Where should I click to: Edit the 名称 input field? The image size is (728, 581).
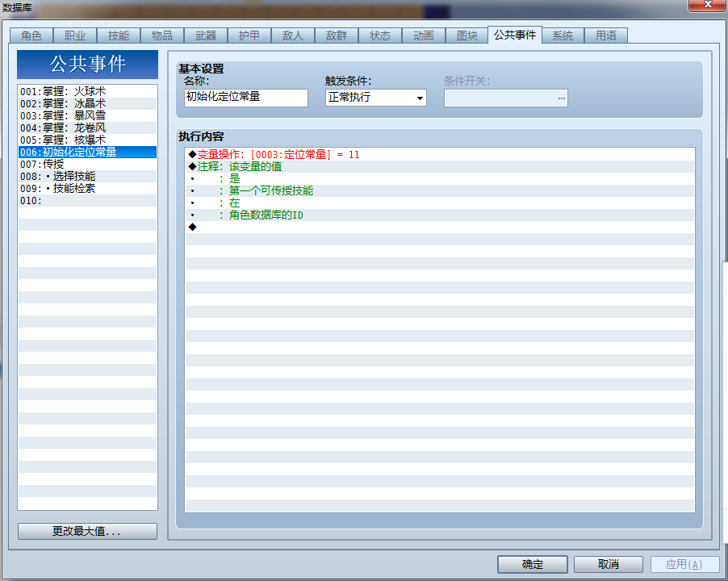(x=246, y=98)
